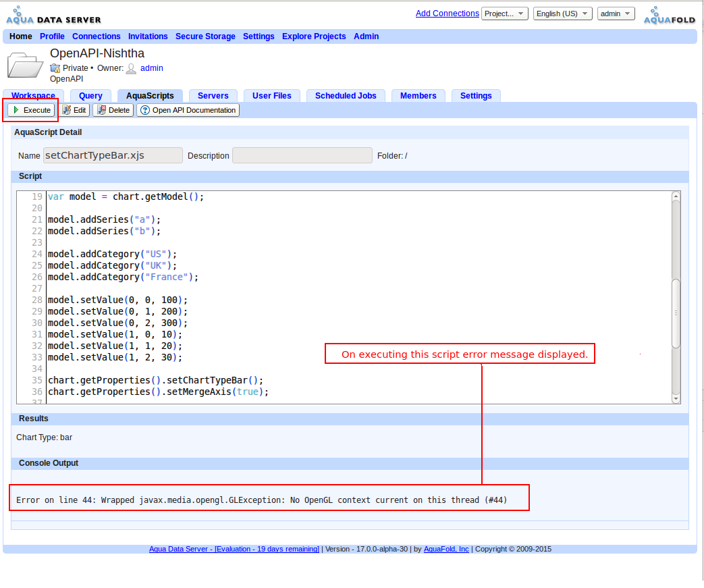This screenshot has width=704, height=588.
Task: Click line model.addSeries("a")
Action: [x=104, y=219]
